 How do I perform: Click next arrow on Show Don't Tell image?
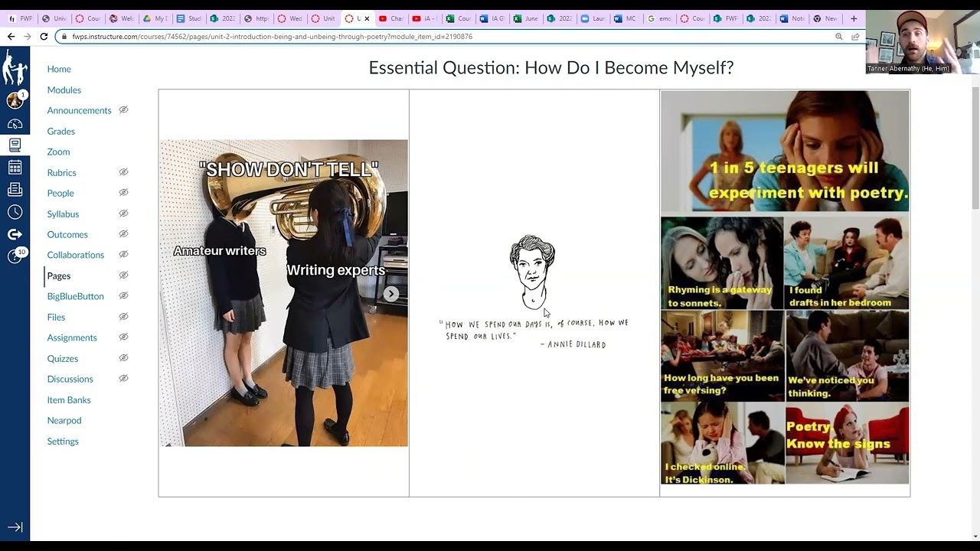[391, 294]
